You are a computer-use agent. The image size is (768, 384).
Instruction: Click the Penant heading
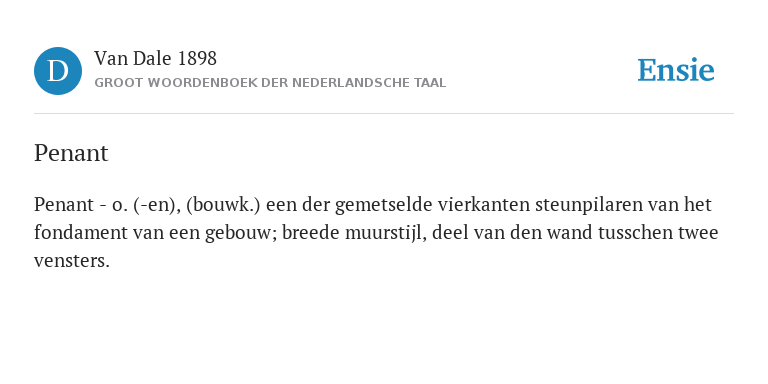[x=71, y=153]
